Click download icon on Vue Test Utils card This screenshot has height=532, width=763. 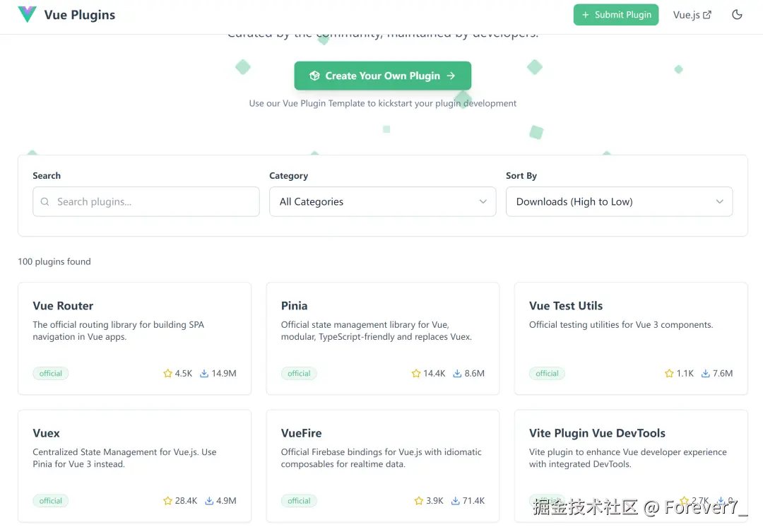[706, 373]
